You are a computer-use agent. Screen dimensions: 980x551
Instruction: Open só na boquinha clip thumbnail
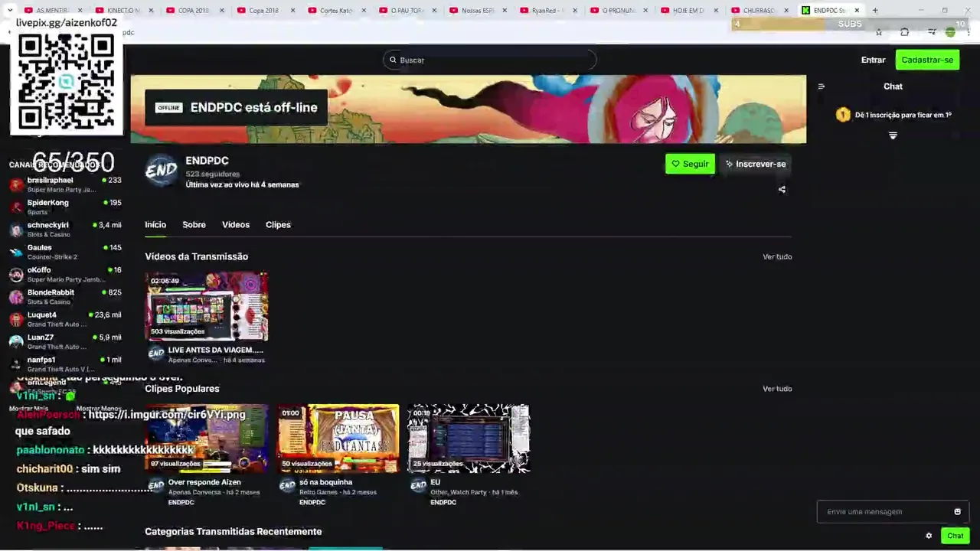coord(338,439)
